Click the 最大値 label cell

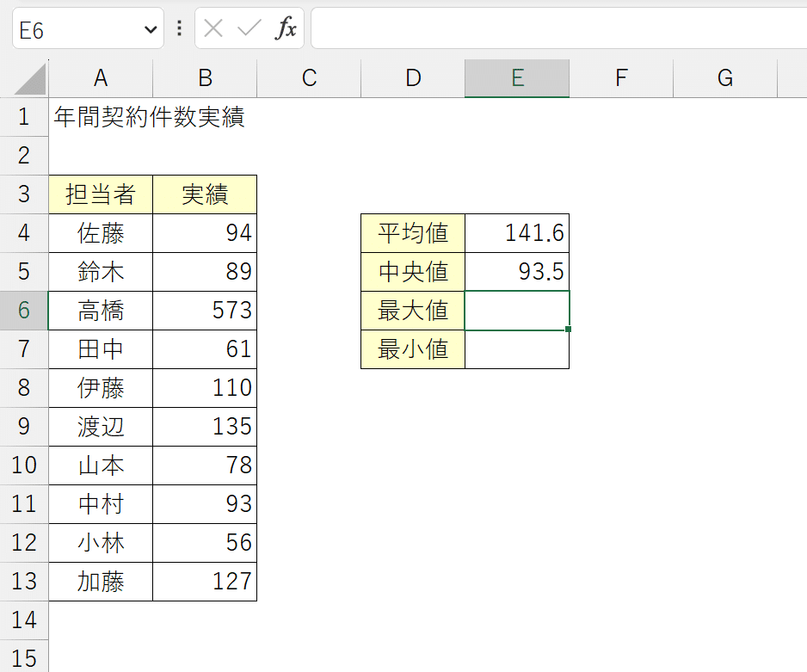tap(413, 311)
